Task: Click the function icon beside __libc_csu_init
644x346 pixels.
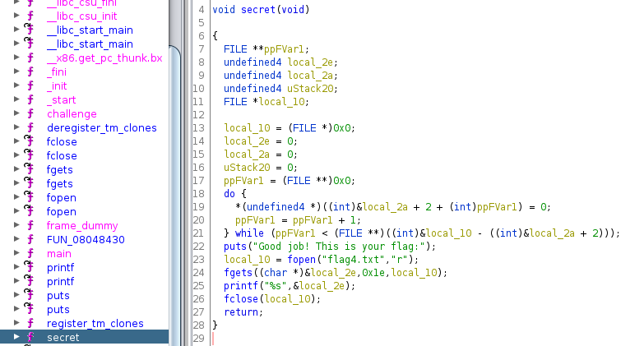Action: [x=30, y=16]
